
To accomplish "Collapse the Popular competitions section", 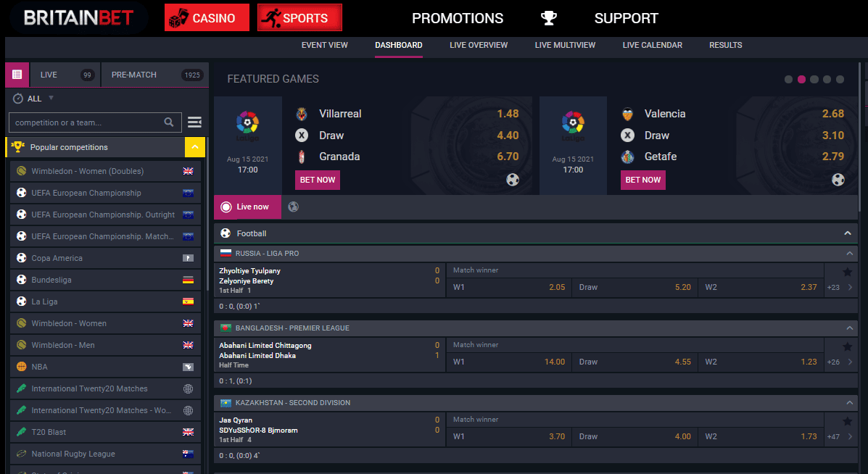I will pos(194,147).
